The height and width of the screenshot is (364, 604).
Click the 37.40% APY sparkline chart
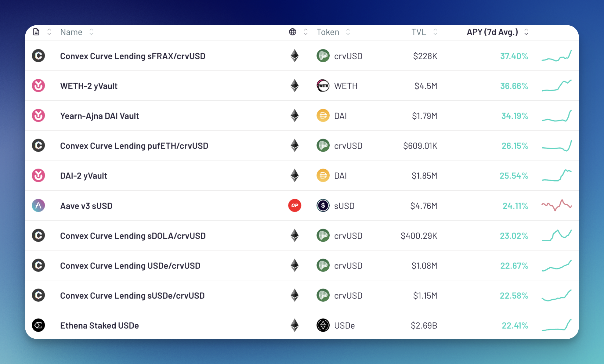557,56
